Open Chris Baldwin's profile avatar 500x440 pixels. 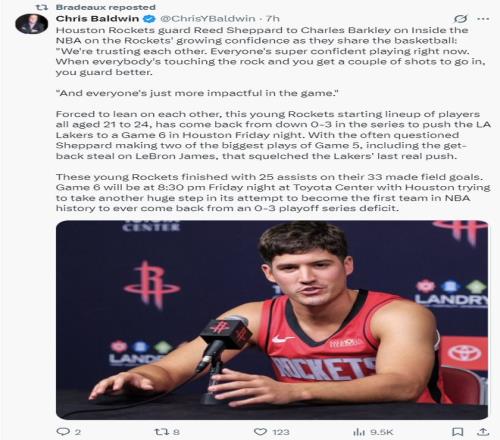[31, 24]
